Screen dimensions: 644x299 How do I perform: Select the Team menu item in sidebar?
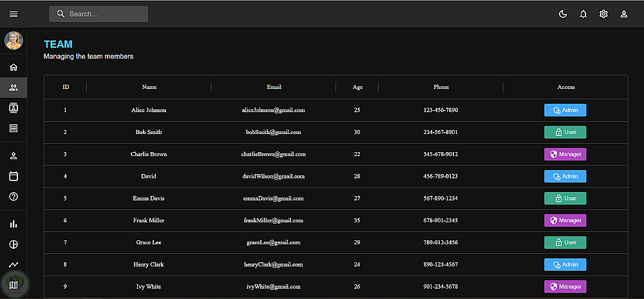[14, 88]
